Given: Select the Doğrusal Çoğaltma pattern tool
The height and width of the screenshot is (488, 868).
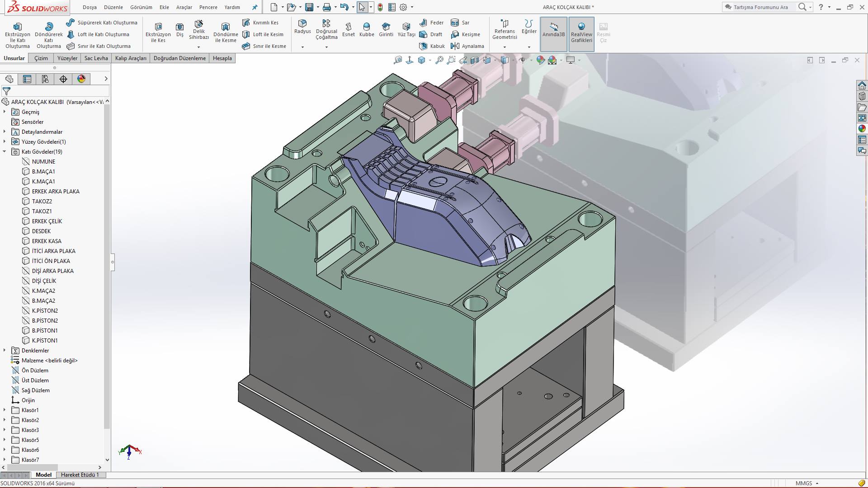Looking at the screenshot, I should (326, 30).
